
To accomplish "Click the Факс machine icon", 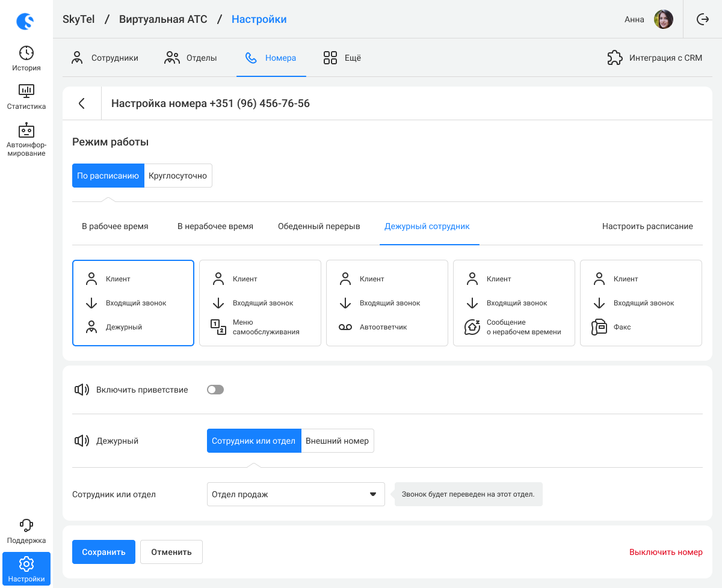I will coord(599,327).
